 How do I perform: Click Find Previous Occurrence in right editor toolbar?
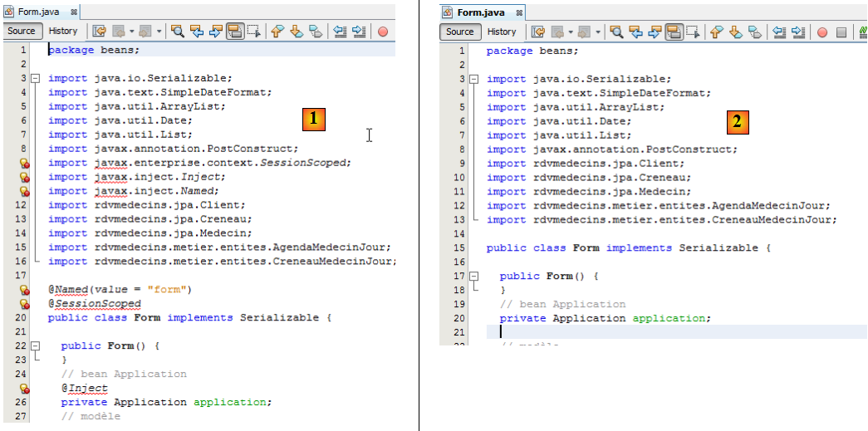pos(635,32)
